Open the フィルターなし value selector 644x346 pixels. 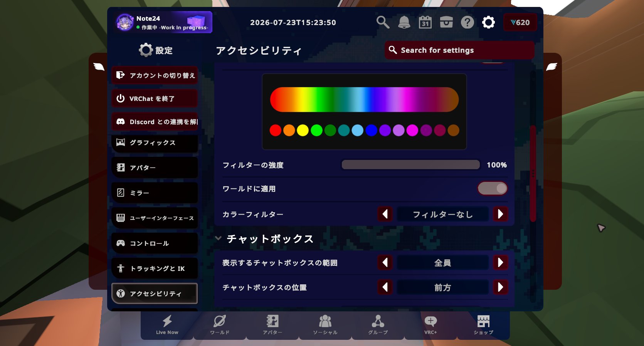tap(443, 214)
